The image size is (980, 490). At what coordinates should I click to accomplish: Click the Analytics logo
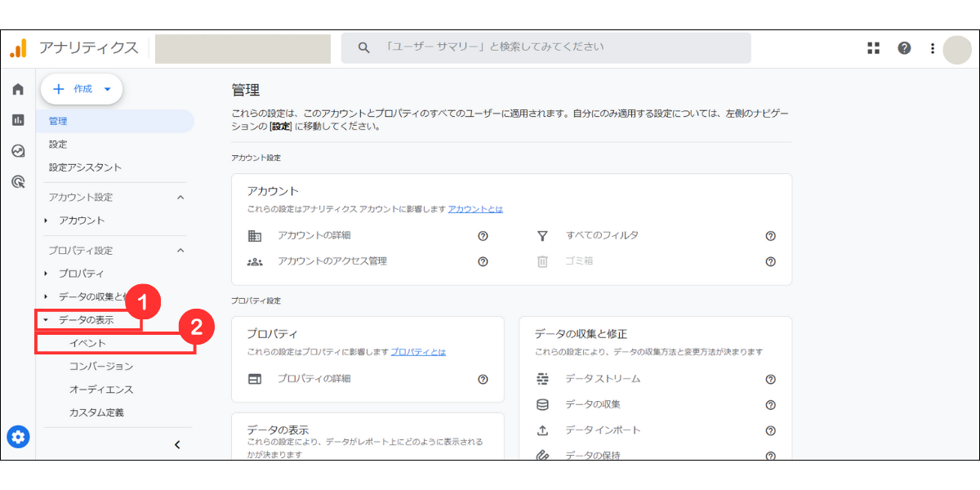(18, 48)
